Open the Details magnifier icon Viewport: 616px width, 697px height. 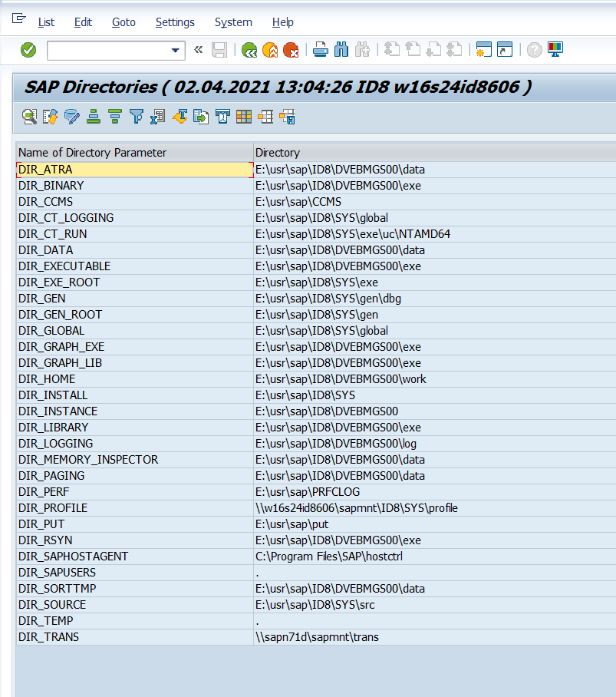point(29,117)
